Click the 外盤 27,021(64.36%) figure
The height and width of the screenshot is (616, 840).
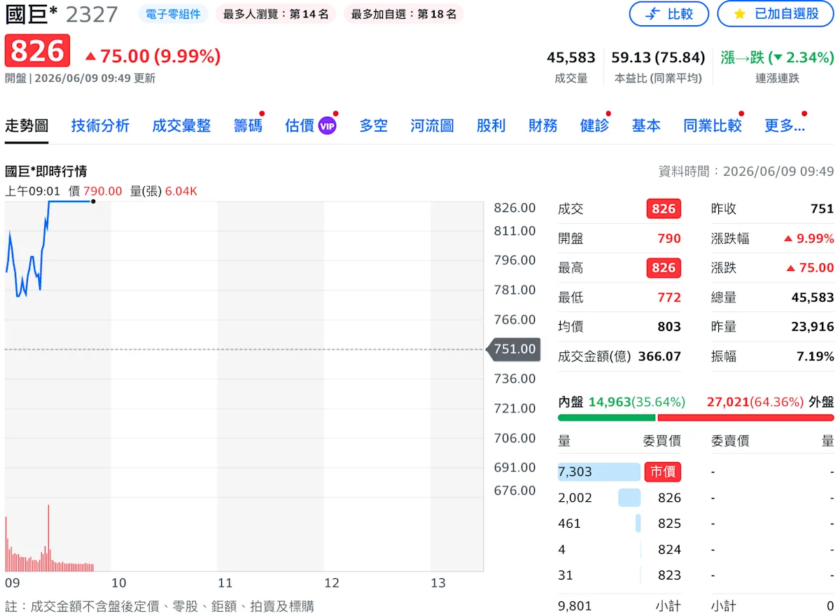[755, 402]
